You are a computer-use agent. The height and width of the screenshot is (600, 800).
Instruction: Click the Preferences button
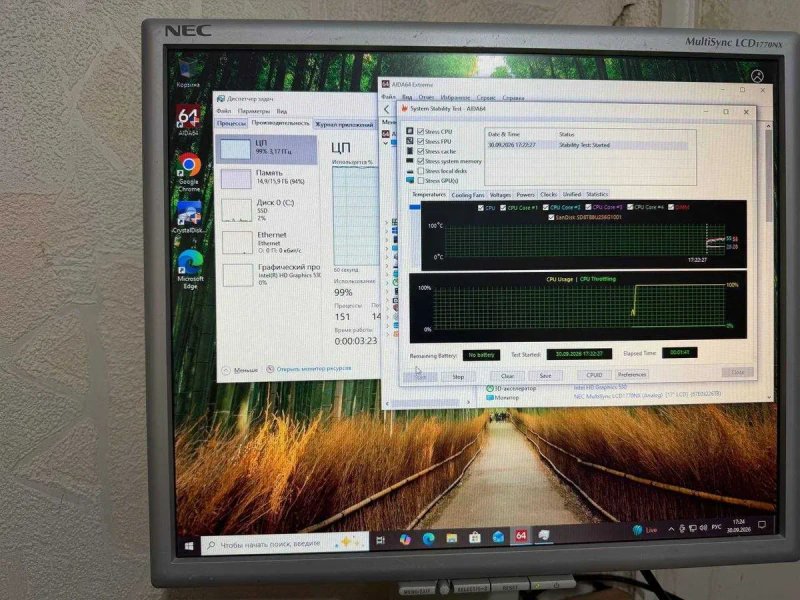632,374
